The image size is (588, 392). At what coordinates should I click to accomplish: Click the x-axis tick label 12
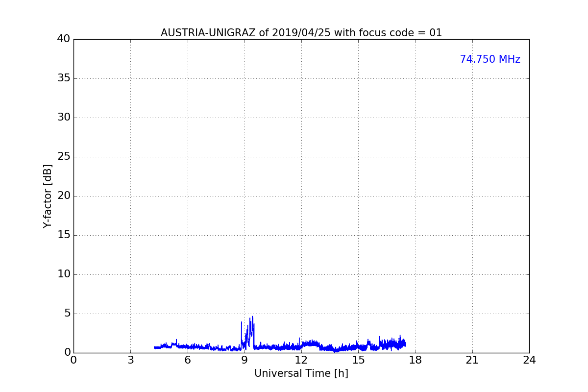[x=301, y=360]
